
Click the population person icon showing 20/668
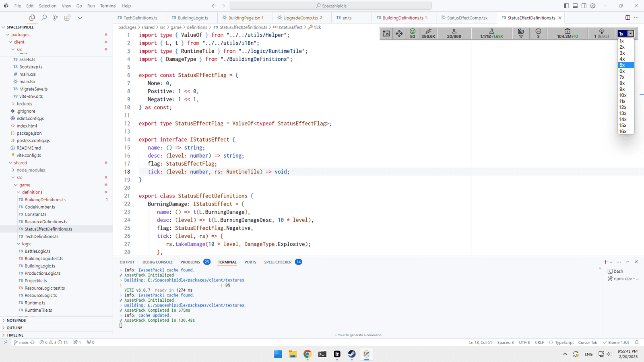point(454,31)
